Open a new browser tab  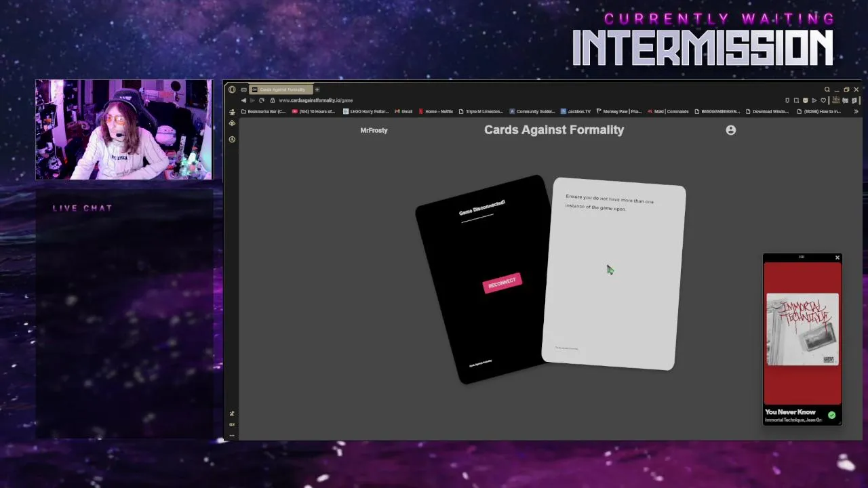click(x=317, y=89)
